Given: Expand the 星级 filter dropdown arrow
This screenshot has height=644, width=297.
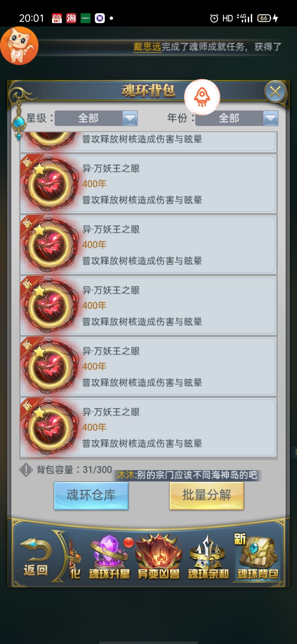Looking at the screenshot, I should 130,118.
